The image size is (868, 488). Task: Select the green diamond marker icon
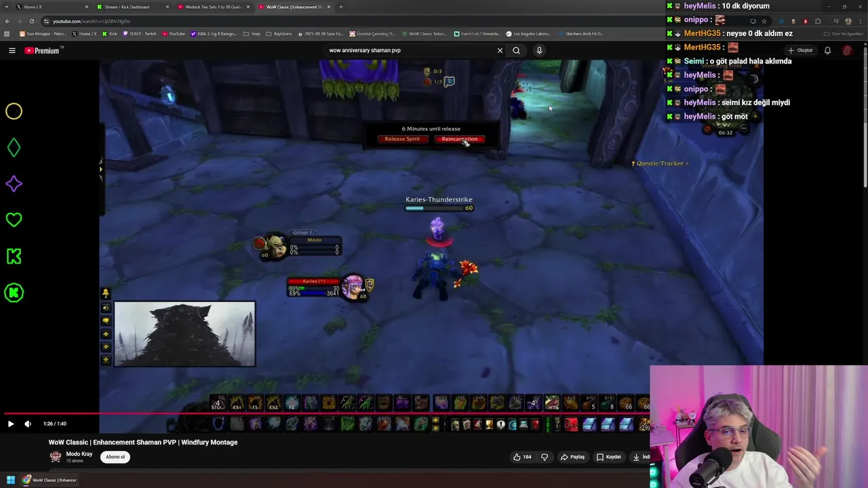click(14, 148)
